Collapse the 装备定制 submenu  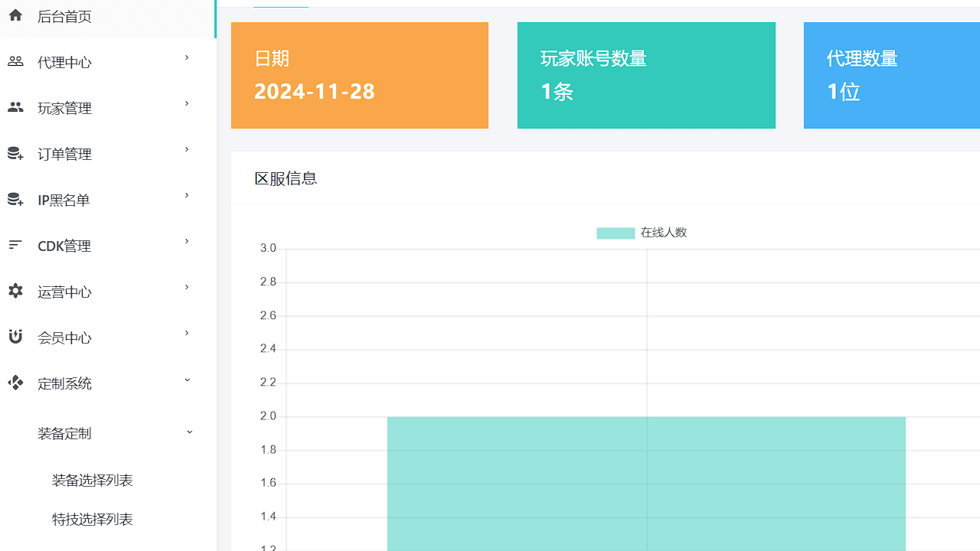click(189, 432)
